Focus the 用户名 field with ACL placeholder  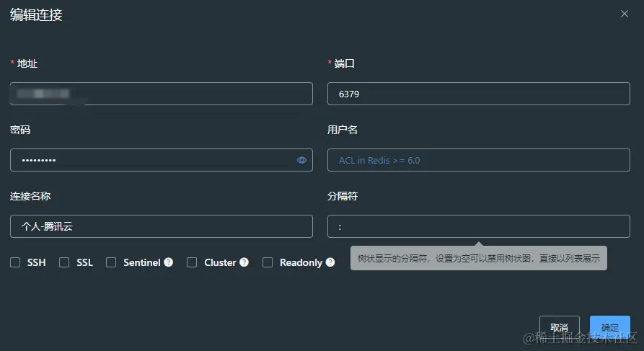point(478,160)
